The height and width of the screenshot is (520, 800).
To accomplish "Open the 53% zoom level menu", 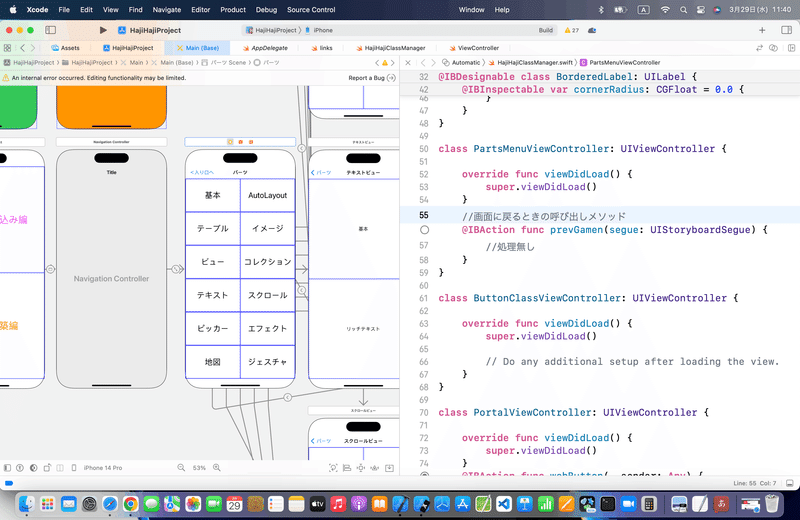I will point(199,467).
